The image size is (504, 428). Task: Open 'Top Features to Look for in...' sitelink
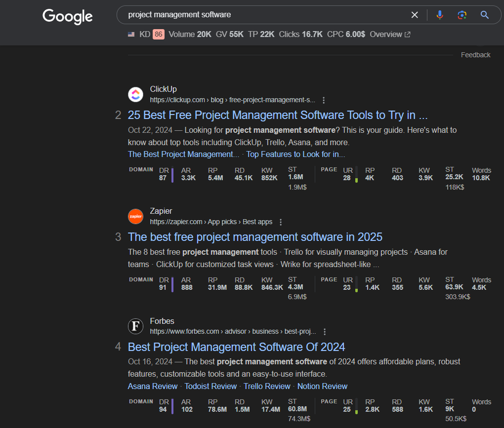click(295, 155)
